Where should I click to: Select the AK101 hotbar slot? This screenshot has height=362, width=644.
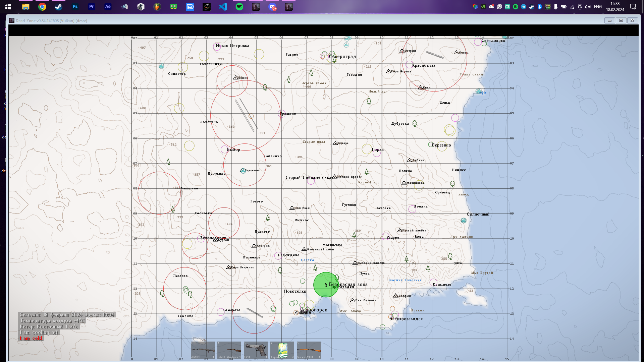tap(203, 350)
